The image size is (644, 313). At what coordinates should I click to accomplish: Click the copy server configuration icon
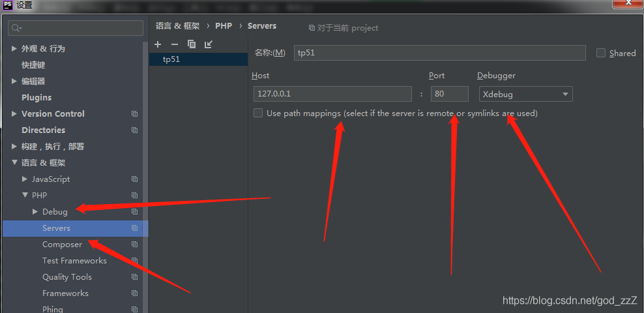191,44
